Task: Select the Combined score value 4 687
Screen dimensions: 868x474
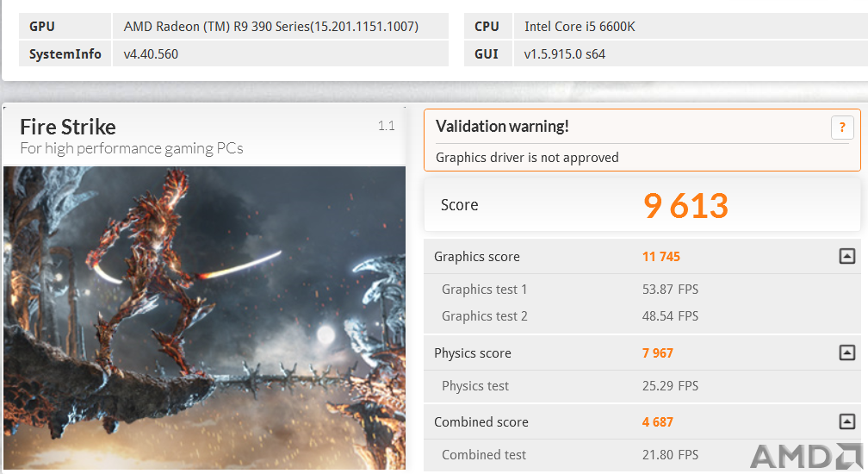Action: [658, 422]
